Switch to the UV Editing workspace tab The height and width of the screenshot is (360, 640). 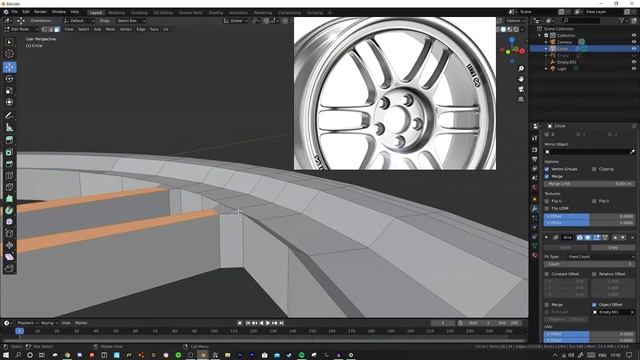click(x=163, y=13)
